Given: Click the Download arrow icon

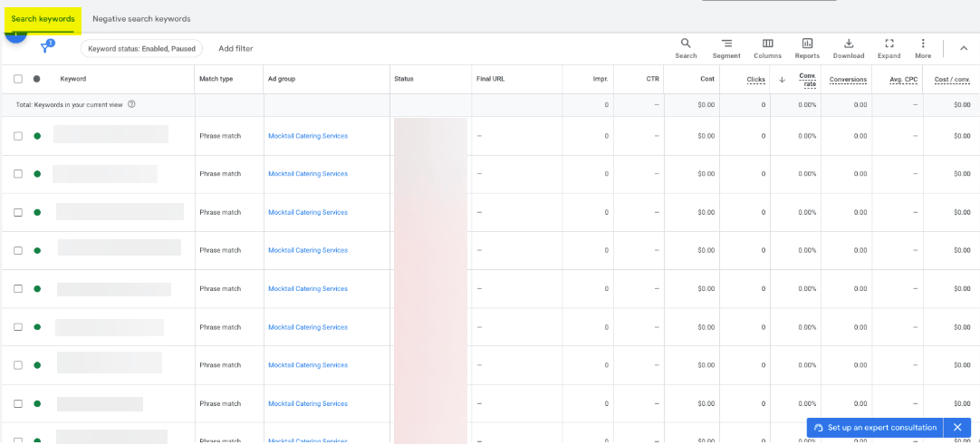Looking at the screenshot, I should (849, 44).
